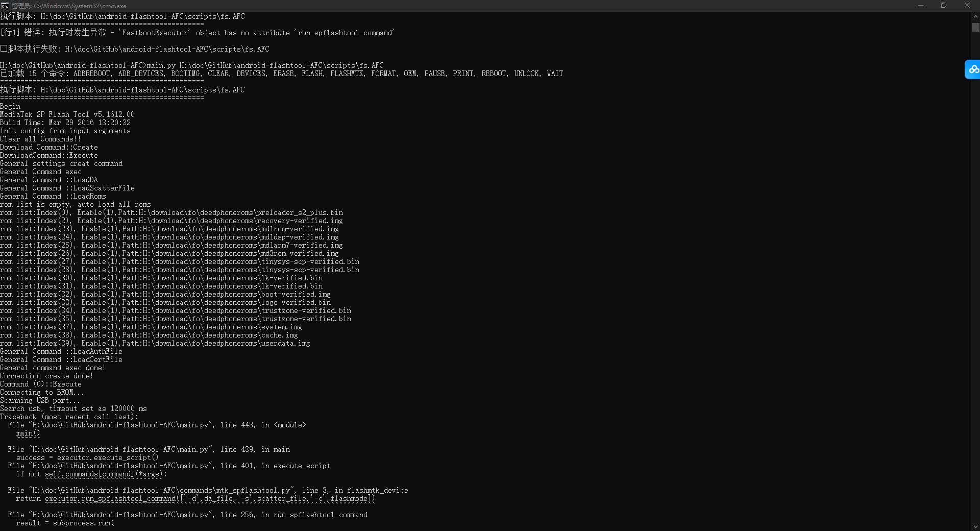Click the 'Build Time: Mar 29 2016' line
The image size is (980, 531).
[65, 123]
